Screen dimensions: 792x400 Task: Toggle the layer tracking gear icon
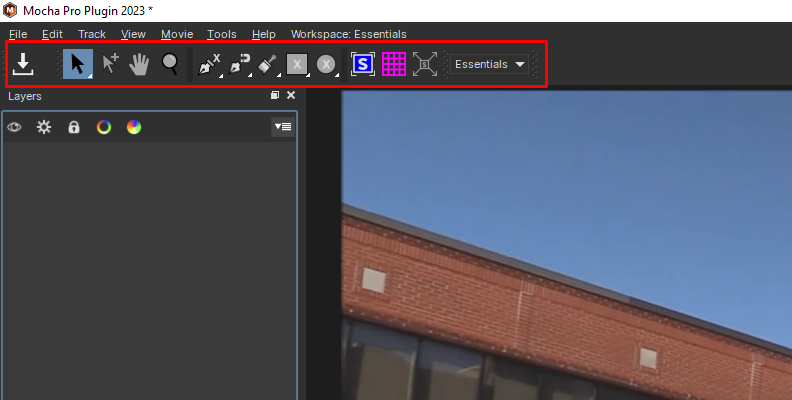[x=44, y=127]
